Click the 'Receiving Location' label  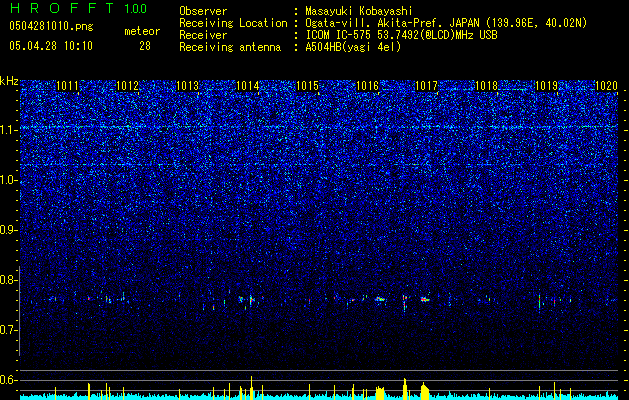pyautogui.click(x=233, y=23)
